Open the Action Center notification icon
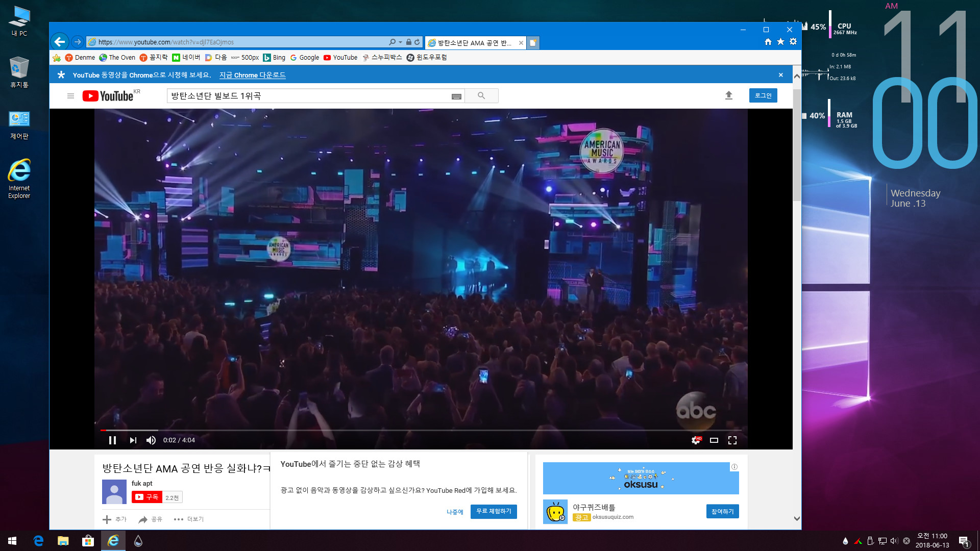Screen dimensions: 980x551 pyautogui.click(x=964, y=541)
